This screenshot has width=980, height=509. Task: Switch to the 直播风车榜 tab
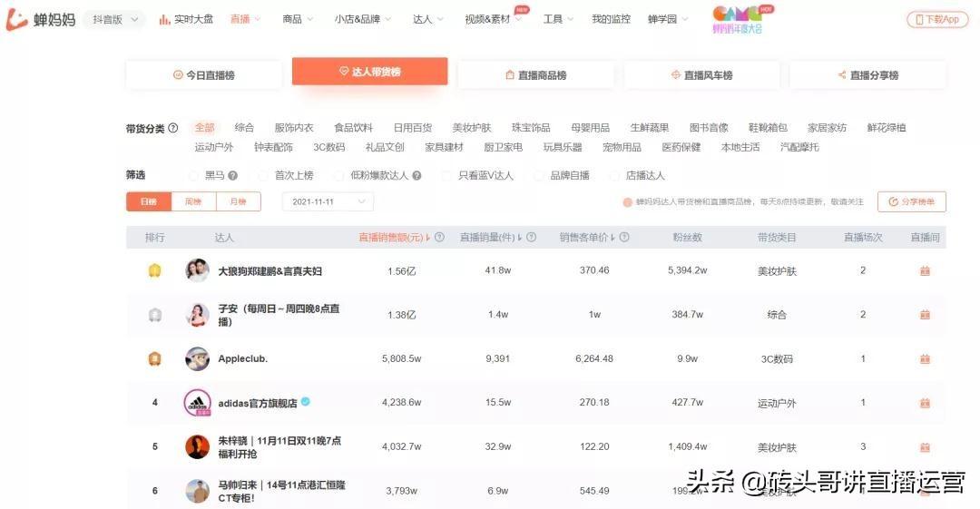(701, 75)
